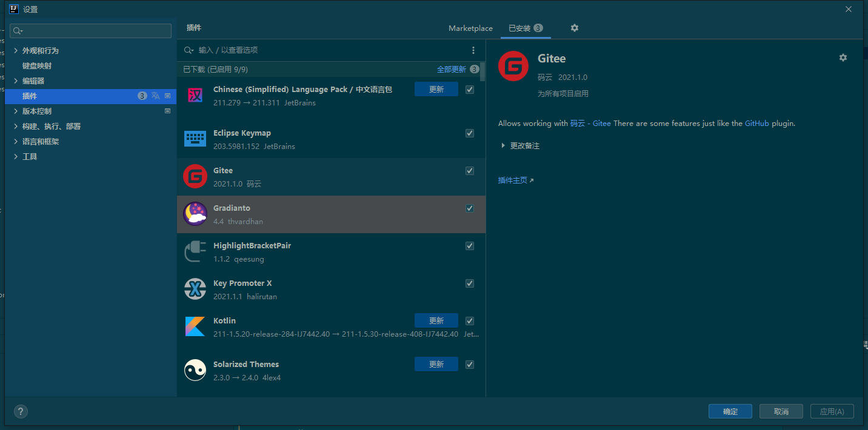Click the project-level icon on 插件 row
The height and width of the screenshot is (430, 868).
coord(168,96)
